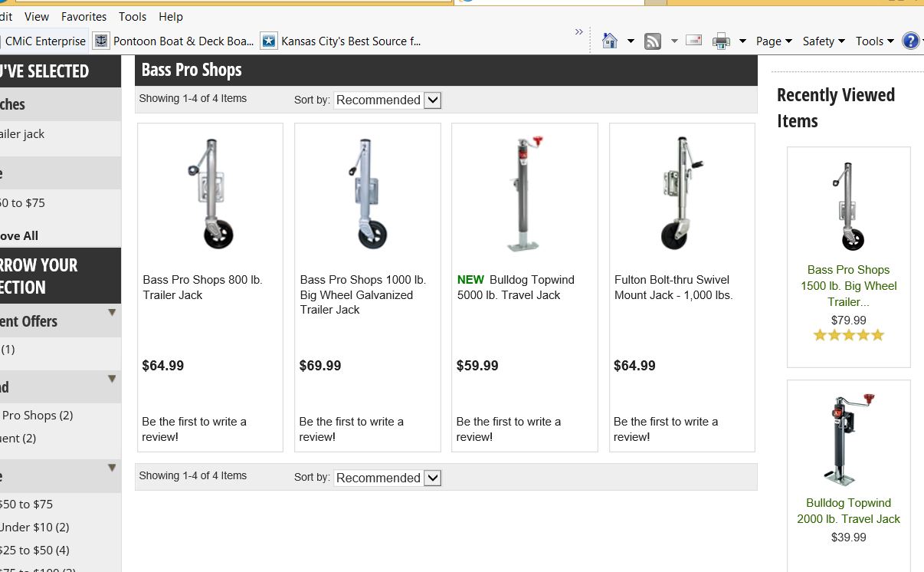924x572 pixels.
Task: Open the Favorites menu
Action: point(84,16)
